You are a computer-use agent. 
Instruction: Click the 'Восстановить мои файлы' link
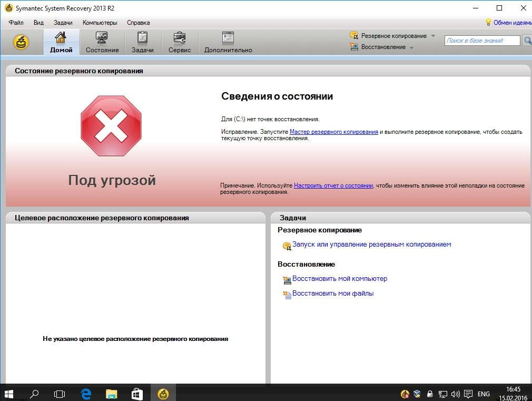(333, 293)
